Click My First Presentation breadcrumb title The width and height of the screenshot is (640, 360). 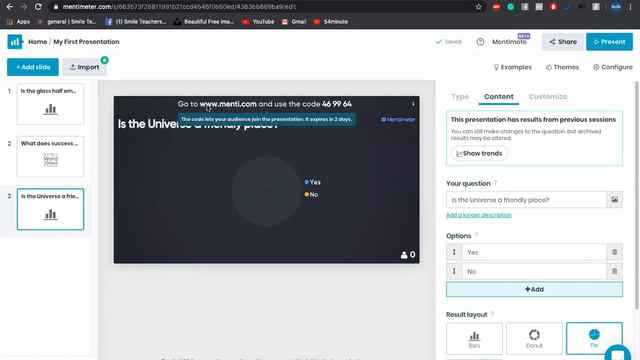point(86,42)
